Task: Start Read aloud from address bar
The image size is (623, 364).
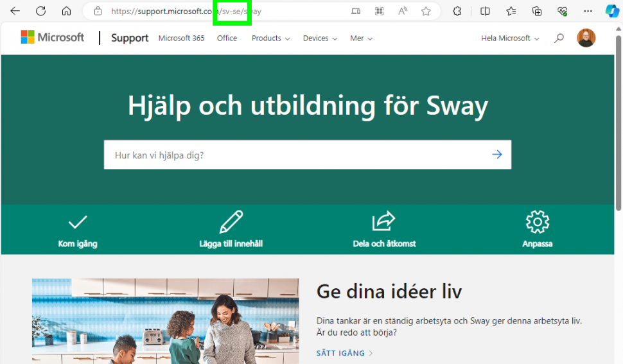Action: 403,11
